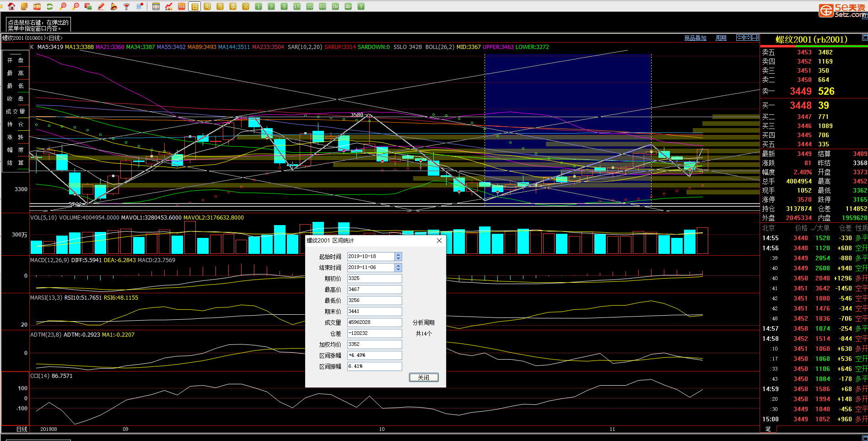Click the right arrow chart navigation icon

pos(747,38)
